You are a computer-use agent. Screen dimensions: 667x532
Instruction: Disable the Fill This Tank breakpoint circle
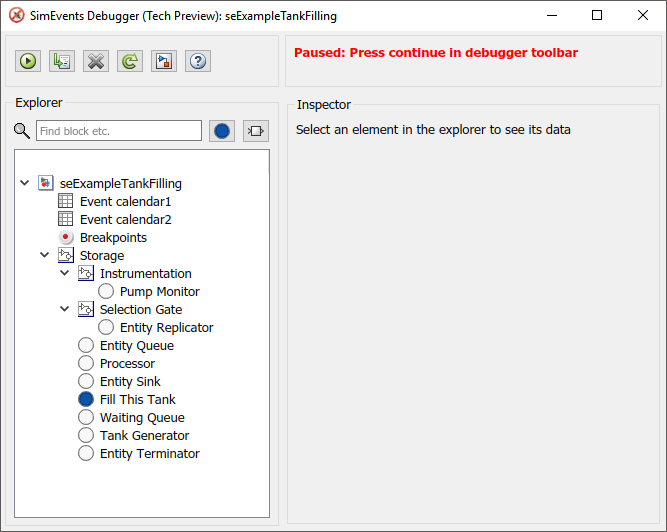[x=86, y=400]
